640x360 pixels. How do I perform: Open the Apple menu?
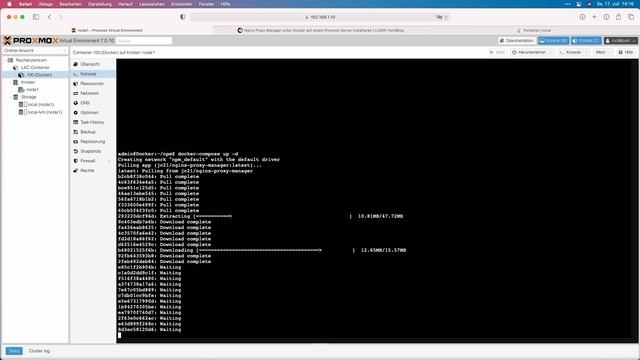(9, 4)
